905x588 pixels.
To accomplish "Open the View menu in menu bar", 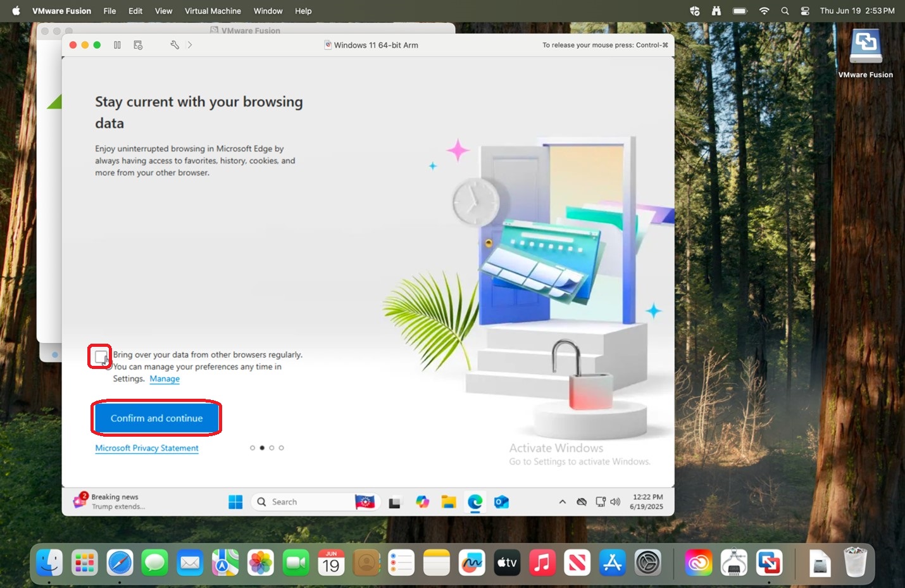I will pyautogui.click(x=163, y=11).
